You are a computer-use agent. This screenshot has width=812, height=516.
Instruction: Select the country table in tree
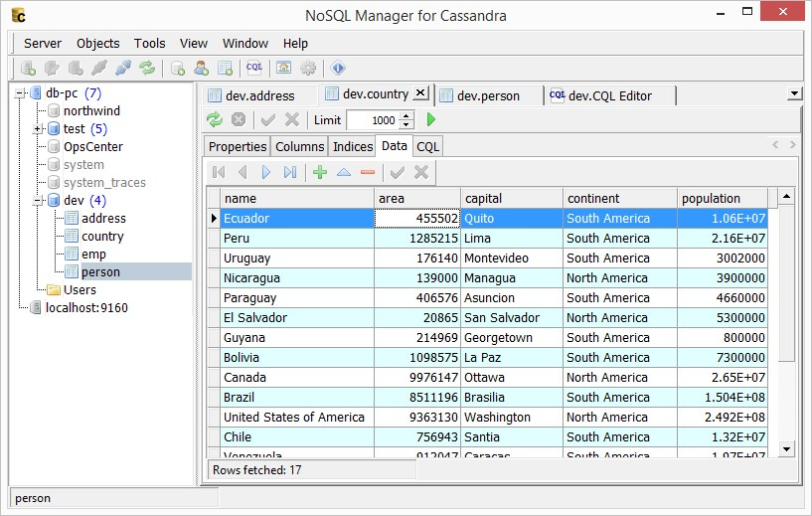click(x=102, y=237)
